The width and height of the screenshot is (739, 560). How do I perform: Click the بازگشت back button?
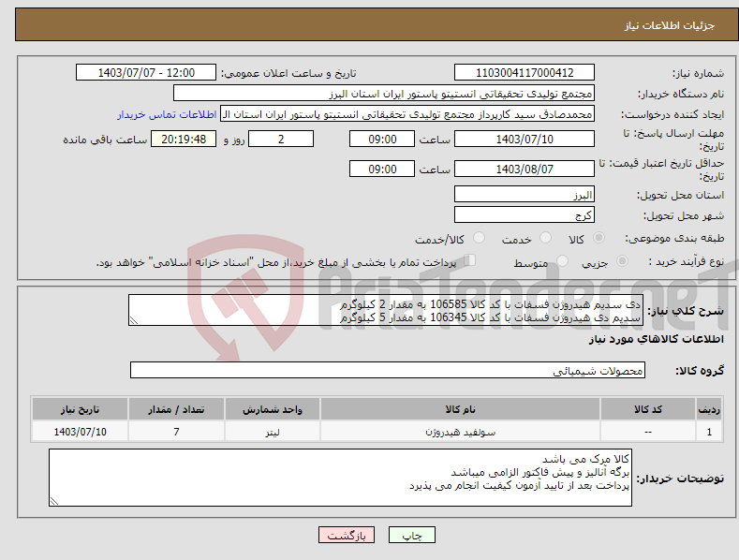[x=347, y=535]
